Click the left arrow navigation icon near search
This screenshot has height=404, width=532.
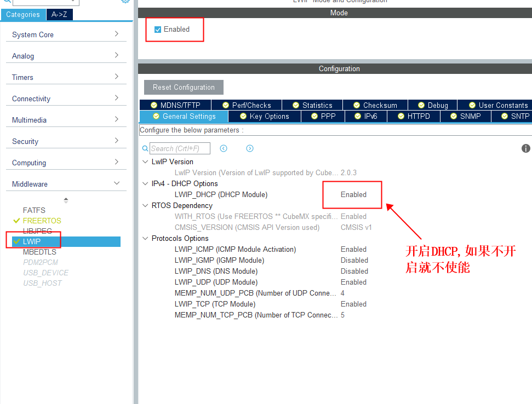point(223,148)
